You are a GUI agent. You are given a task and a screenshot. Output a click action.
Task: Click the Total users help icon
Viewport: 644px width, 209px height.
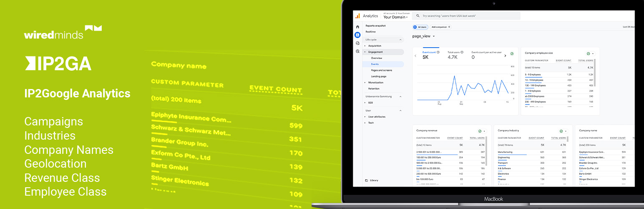click(x=462, y=52)
